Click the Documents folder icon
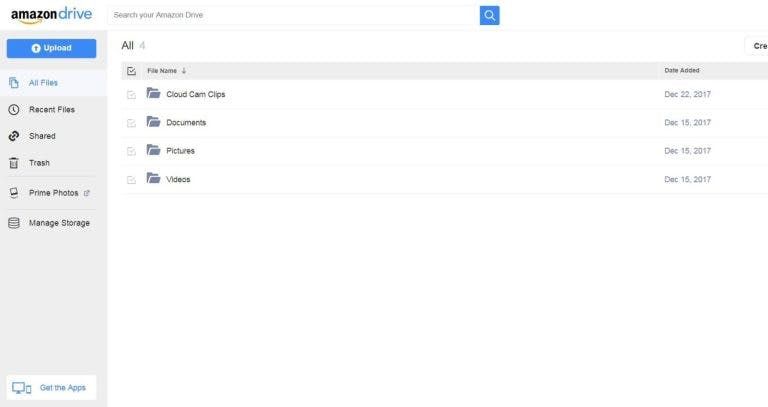 click(153, 122)
